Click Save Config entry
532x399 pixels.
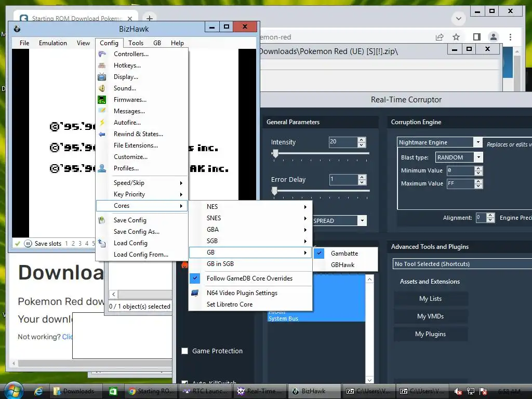(142, 220)
